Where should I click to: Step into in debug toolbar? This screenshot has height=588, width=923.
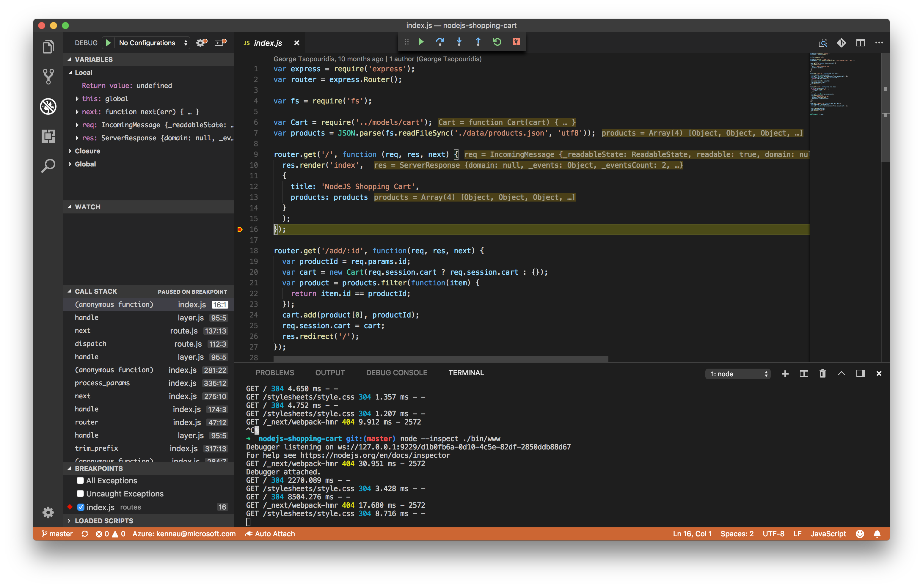459,42
